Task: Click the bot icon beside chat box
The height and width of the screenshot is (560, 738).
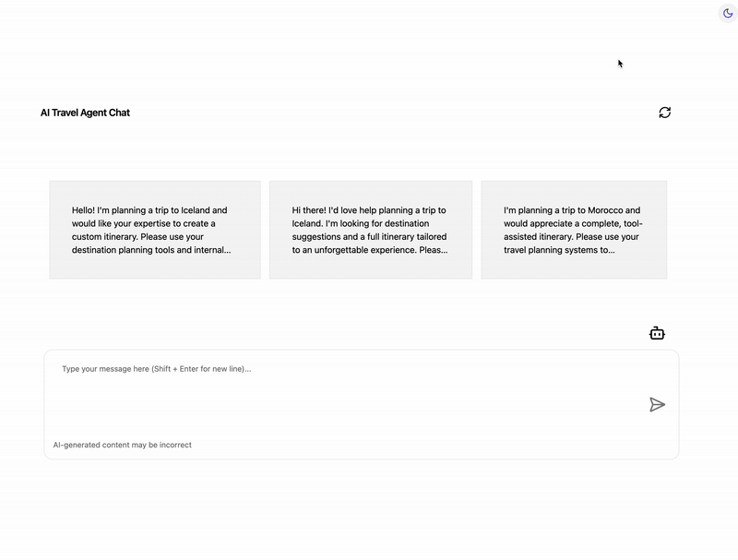Action: click(x=657, y=333)
